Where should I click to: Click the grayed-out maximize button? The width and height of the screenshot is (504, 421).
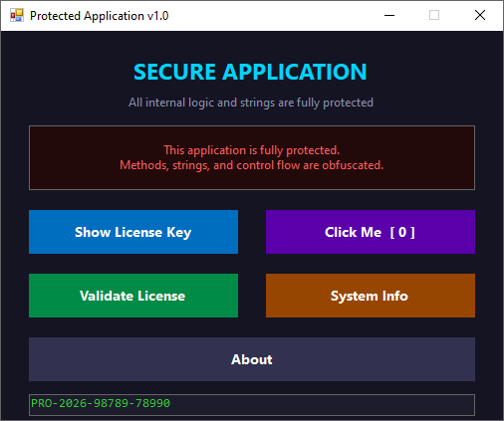coord(434,15)
